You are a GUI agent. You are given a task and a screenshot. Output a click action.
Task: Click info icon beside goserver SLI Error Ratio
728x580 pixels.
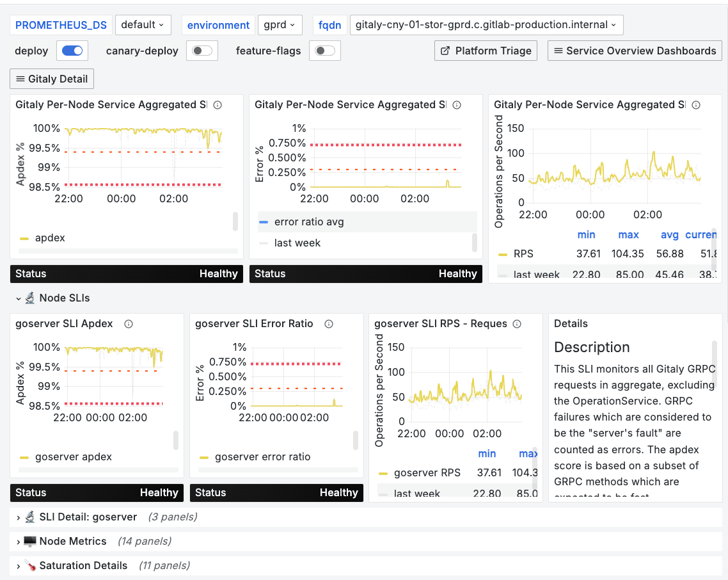pos(329,324)
